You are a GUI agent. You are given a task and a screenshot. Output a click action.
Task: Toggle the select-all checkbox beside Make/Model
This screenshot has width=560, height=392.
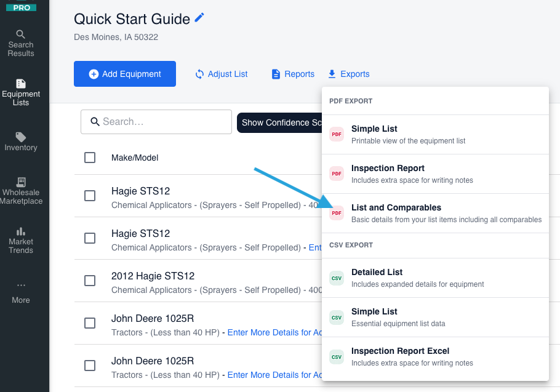coord(90,158)
